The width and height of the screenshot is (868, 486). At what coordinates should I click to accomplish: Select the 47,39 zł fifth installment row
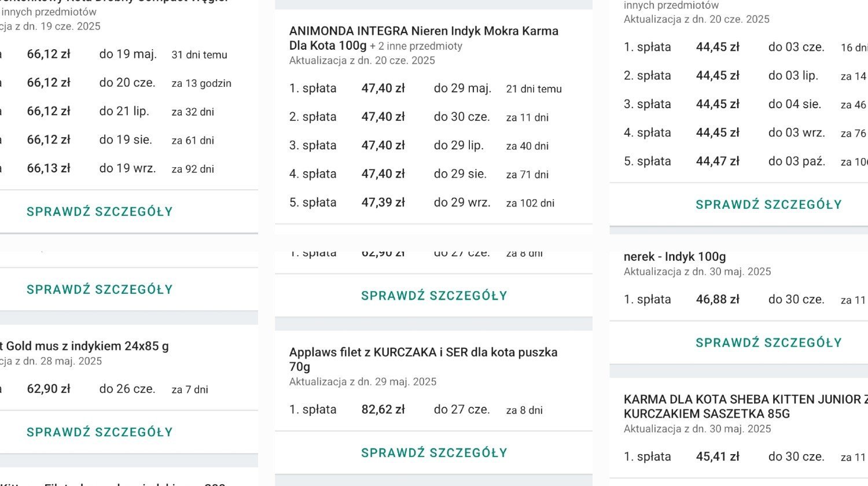click(433, 203)
